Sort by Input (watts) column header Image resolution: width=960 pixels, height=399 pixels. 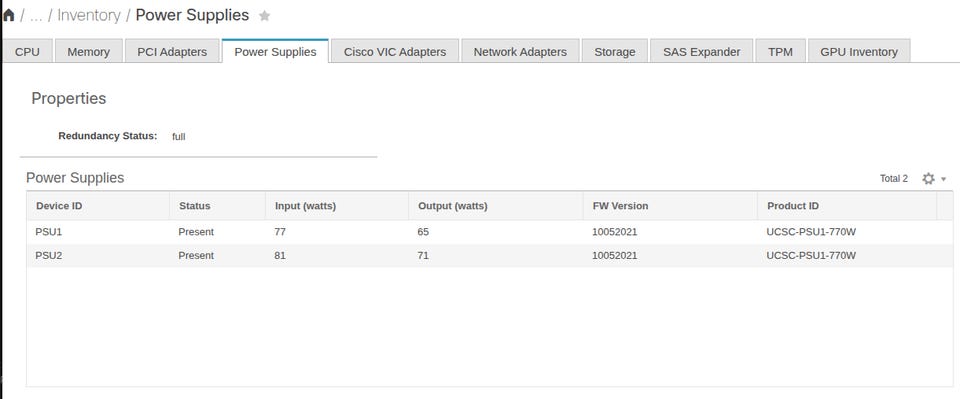[x=337, y=206]
